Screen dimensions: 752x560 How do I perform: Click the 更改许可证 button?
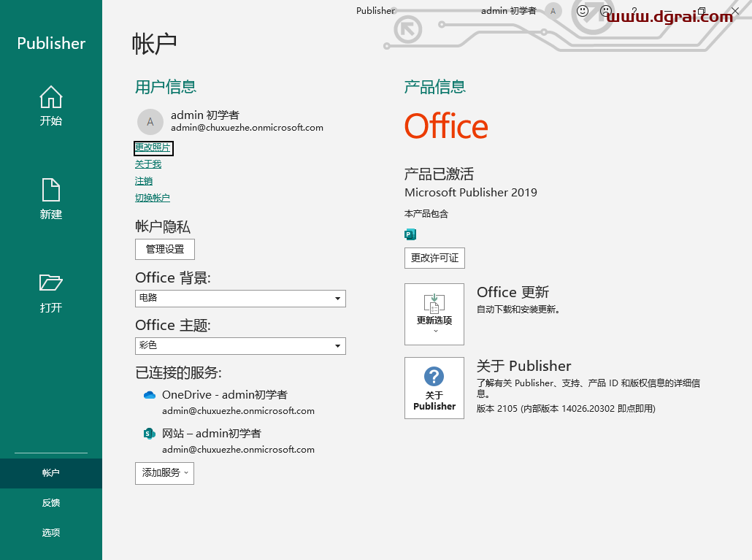tap(434, 258)
